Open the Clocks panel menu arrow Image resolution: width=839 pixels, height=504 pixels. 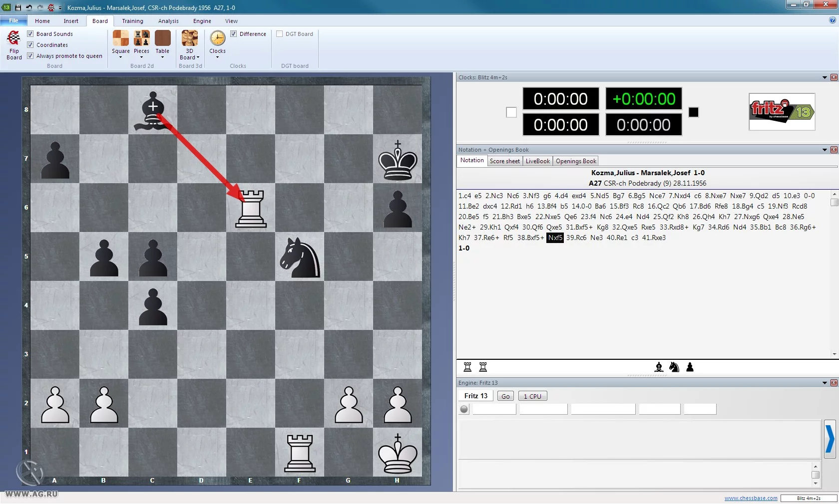tap(825, 77)
